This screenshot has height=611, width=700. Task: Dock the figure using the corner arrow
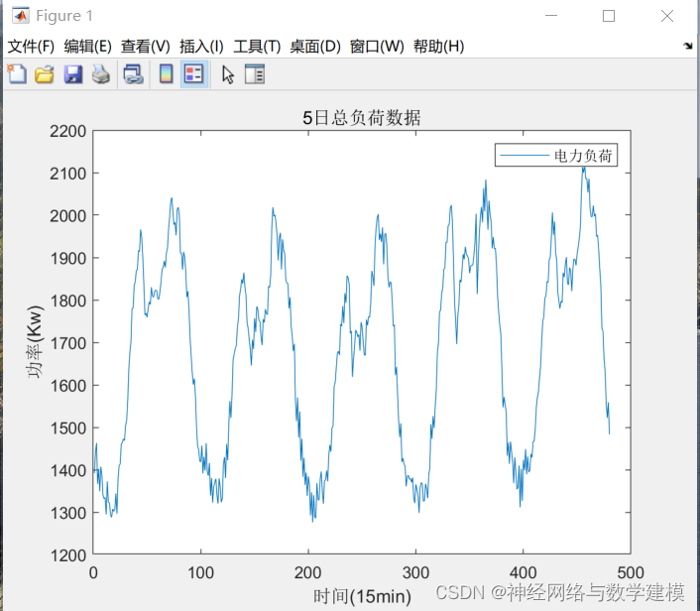[x=688, y=46]
